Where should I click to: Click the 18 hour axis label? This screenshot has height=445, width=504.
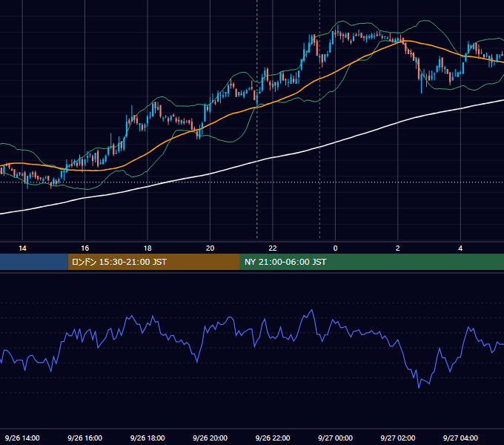coord(147,248)
